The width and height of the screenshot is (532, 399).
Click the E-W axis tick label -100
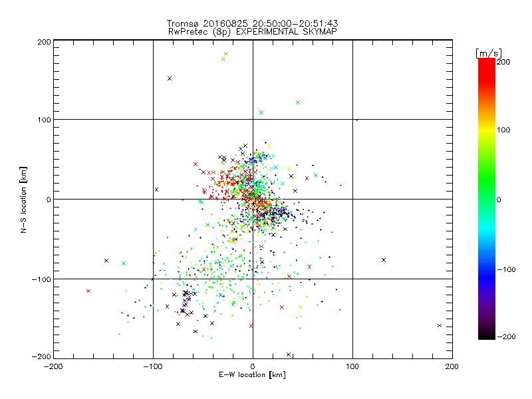153,367
